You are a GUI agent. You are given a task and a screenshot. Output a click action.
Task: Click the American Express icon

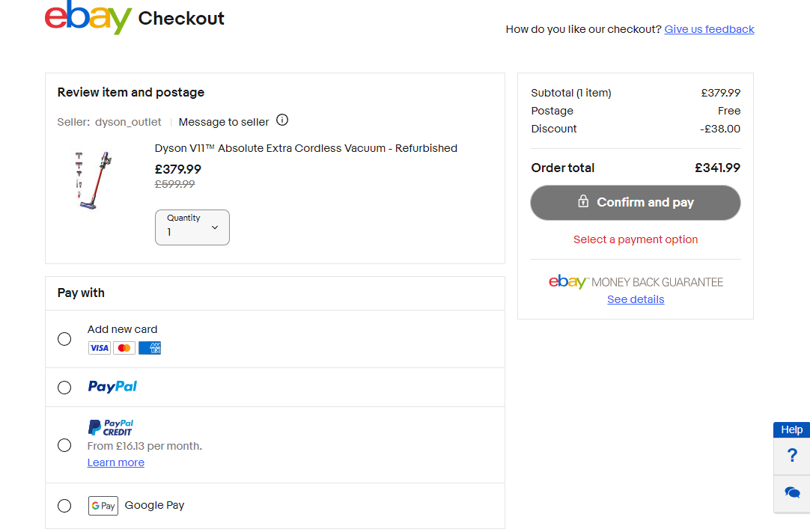[x=149, y=348]
